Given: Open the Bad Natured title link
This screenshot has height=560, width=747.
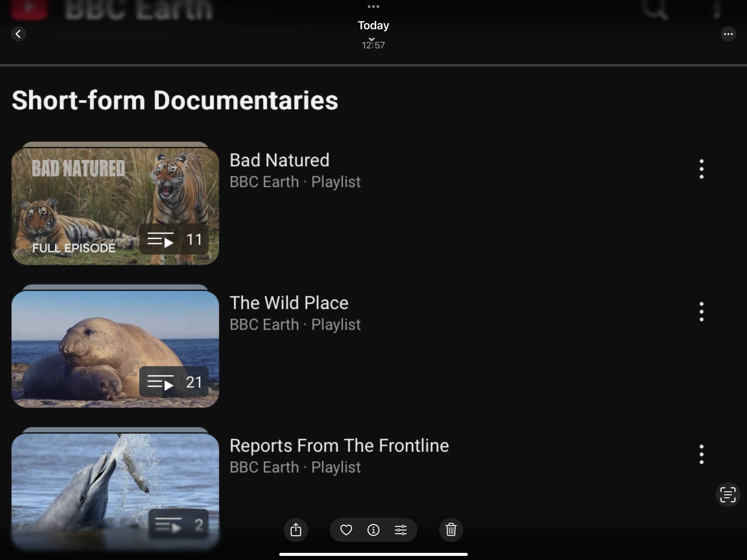Looking at the screenshot, I should 279,160.
